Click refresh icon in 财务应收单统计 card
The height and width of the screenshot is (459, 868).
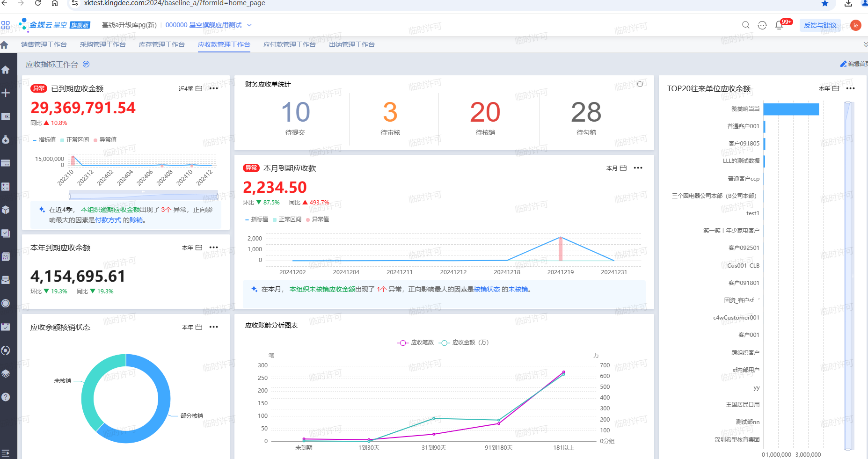pyautogui.click(x=640, y=84)
